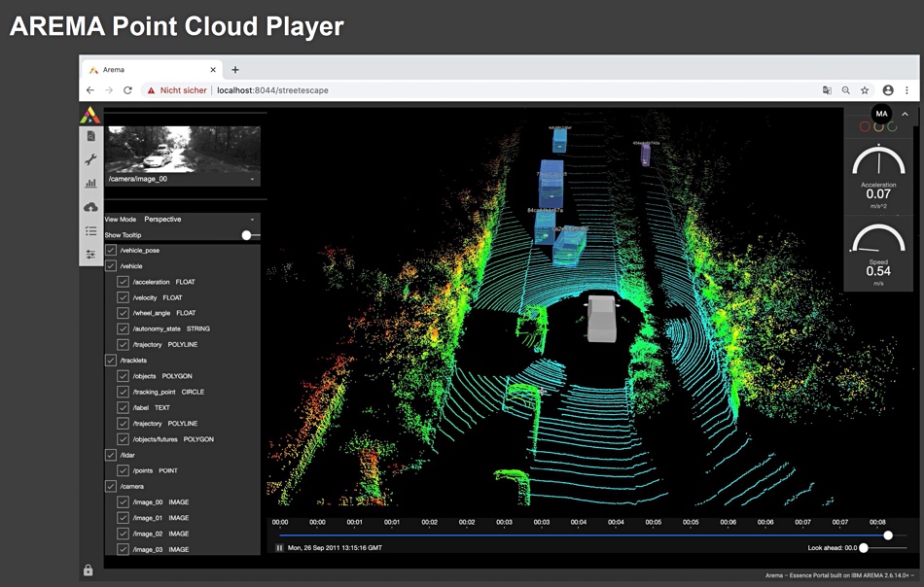Reload the page with the refresh icon
The height and width of the screenshot is (587, 924).
point(127,90)
